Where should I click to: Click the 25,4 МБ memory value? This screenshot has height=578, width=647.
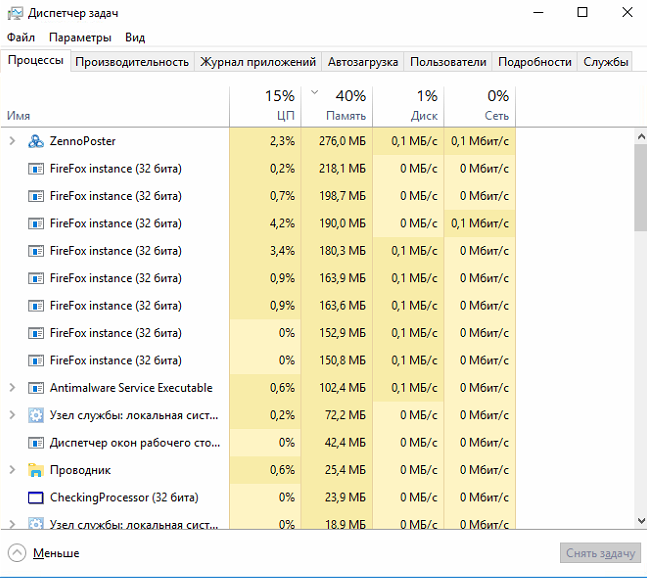(345, 470)
